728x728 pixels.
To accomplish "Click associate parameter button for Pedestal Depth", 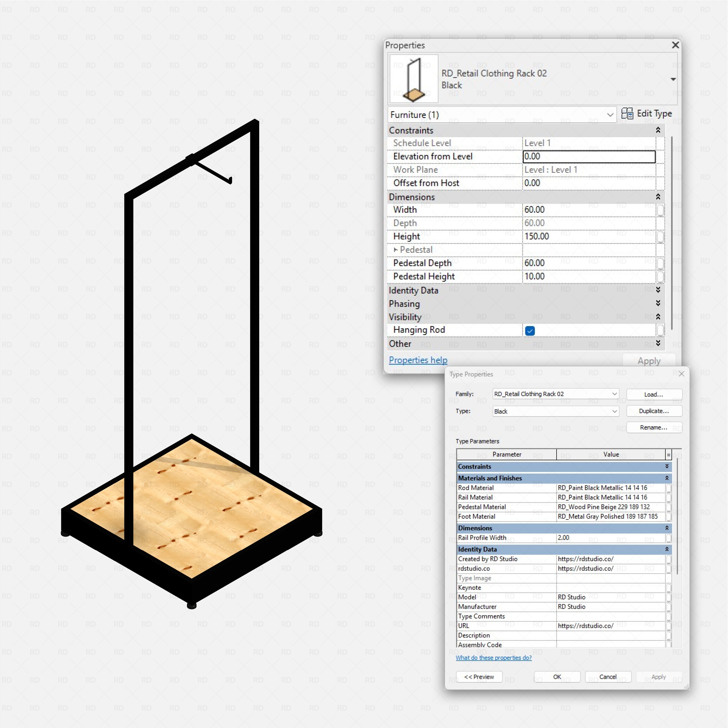I will (x=660, y=263).
